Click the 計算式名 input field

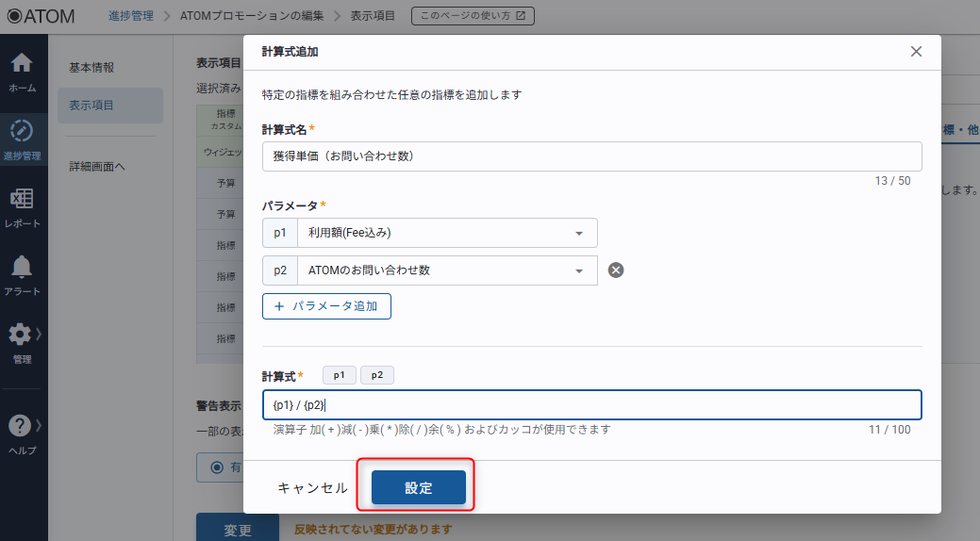coord(591,156)
